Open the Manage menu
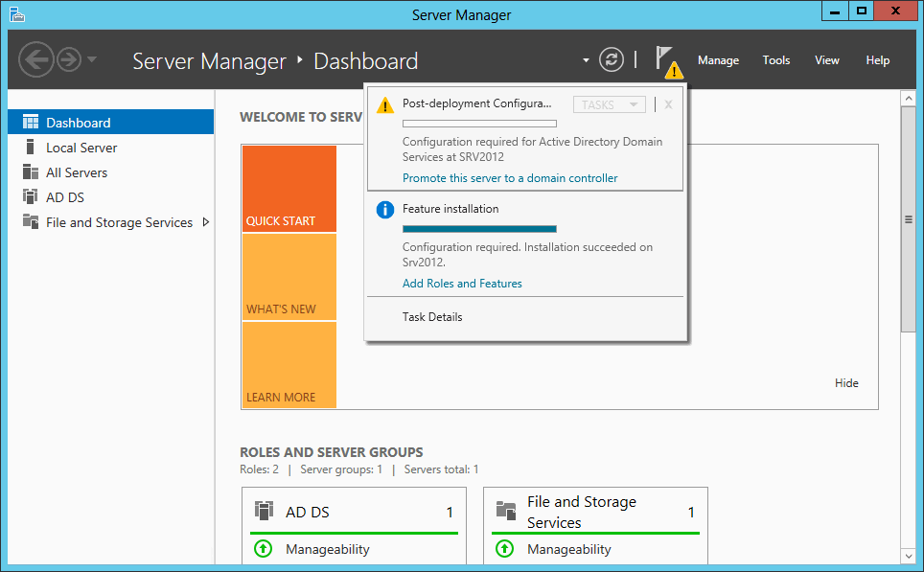 pyautogui.click(x=718, y=60)
